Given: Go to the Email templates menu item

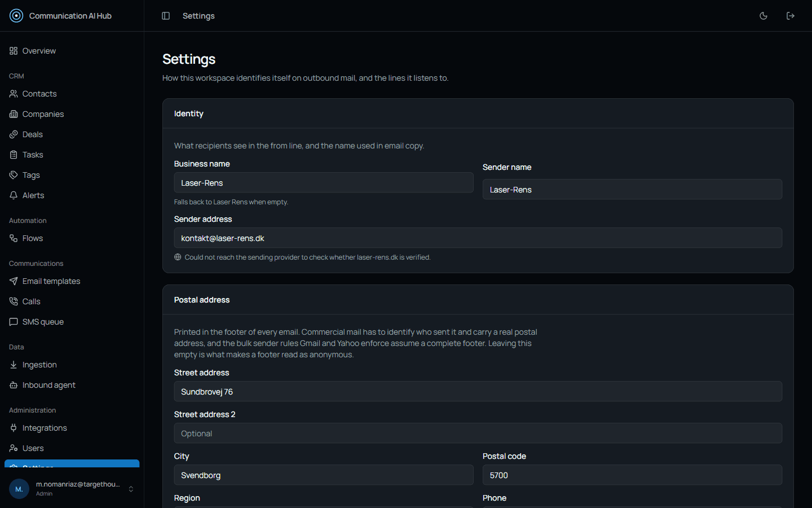Looking at the screenshot, I should (72, 281).
